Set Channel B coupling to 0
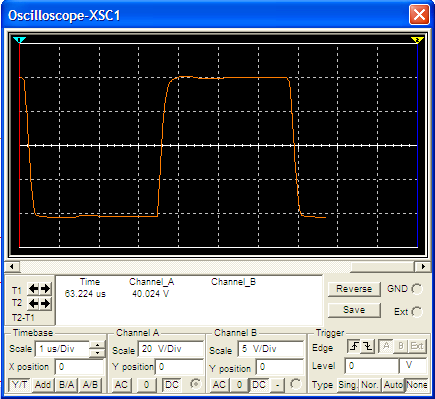The image size is (435, 399). 239,385
